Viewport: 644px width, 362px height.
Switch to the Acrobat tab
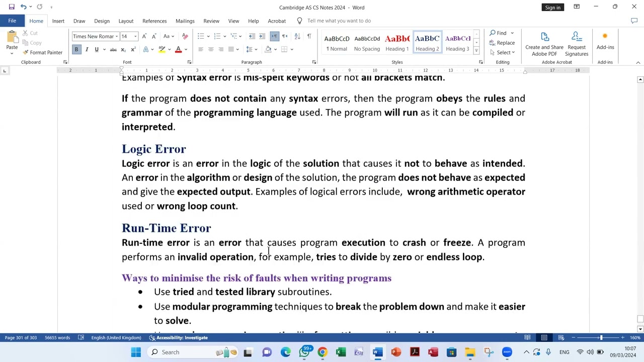(277, 21)
